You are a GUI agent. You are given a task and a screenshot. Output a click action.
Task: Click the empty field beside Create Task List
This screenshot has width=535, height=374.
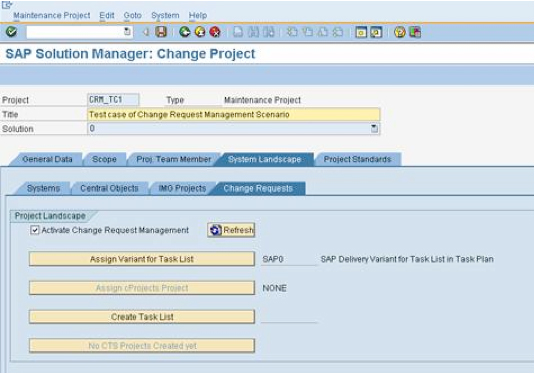[289, 317]
